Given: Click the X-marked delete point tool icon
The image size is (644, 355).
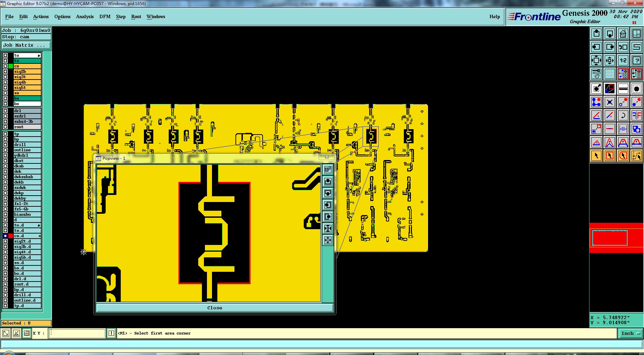Looking at the screenshot, I should [610, 102].
